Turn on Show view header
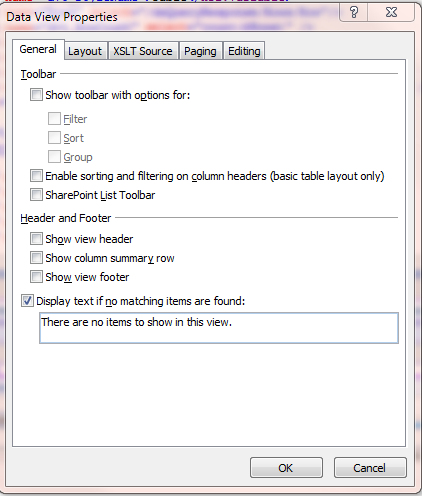 tap(36, 239)
